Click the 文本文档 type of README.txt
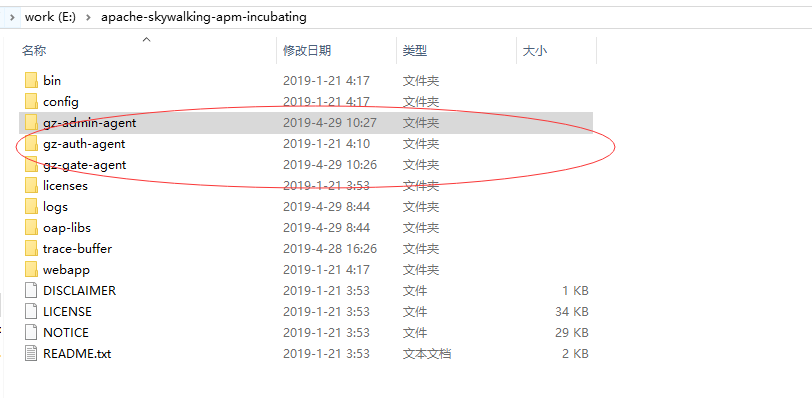 coord(427,353)
